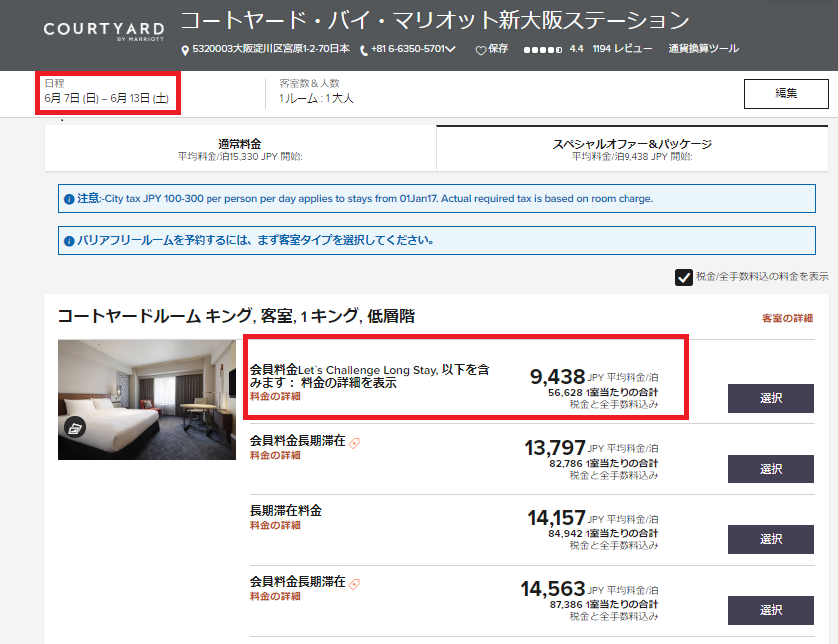Screen dimensions: 838x644
Task: Click the 保存 save link
Action: tap(498, 49)
